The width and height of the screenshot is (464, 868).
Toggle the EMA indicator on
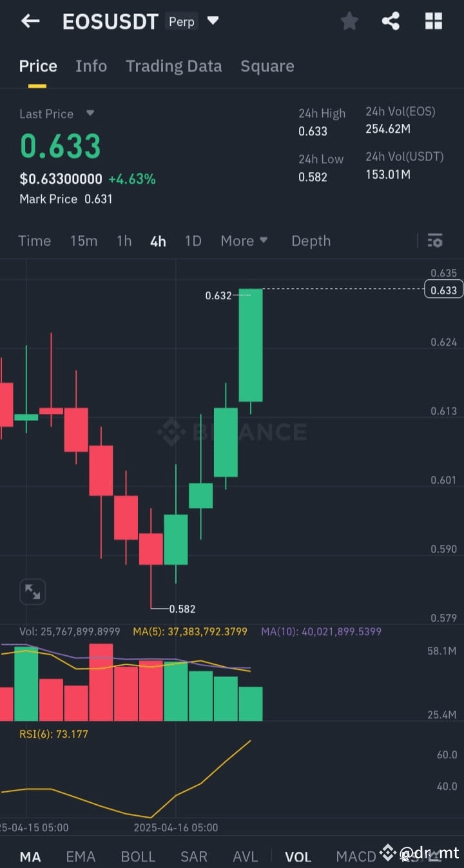[x=80, y=856]
